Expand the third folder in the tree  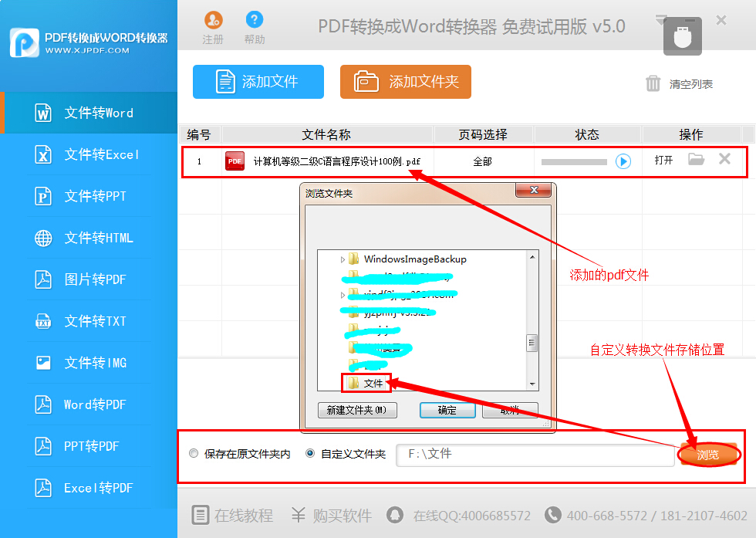343,295
